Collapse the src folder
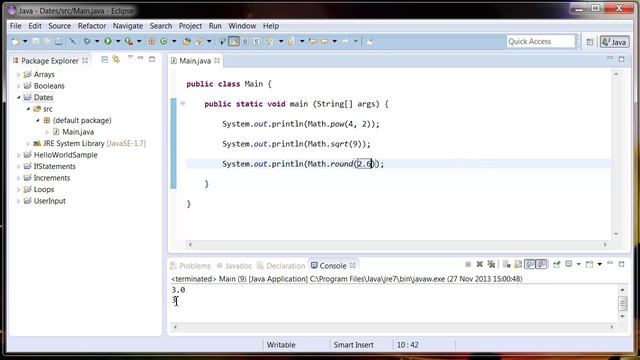The image size is (640, 360). [x=28, y=109]
